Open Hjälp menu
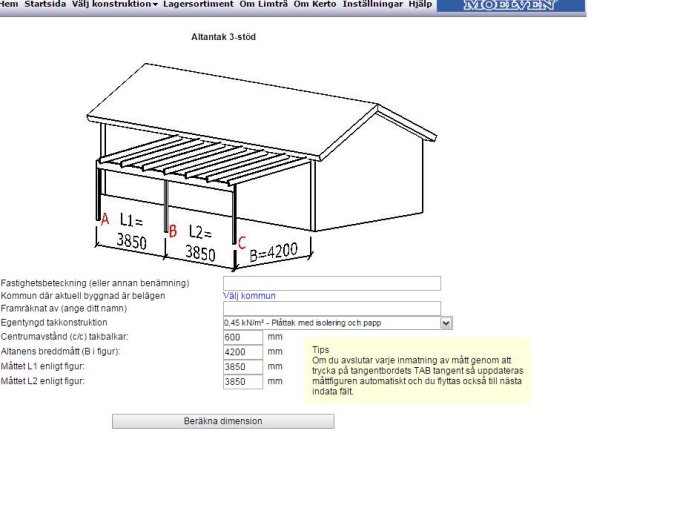The height and width of the screenshot is (508, 700). pyautogui.click(x=420, y=4)
